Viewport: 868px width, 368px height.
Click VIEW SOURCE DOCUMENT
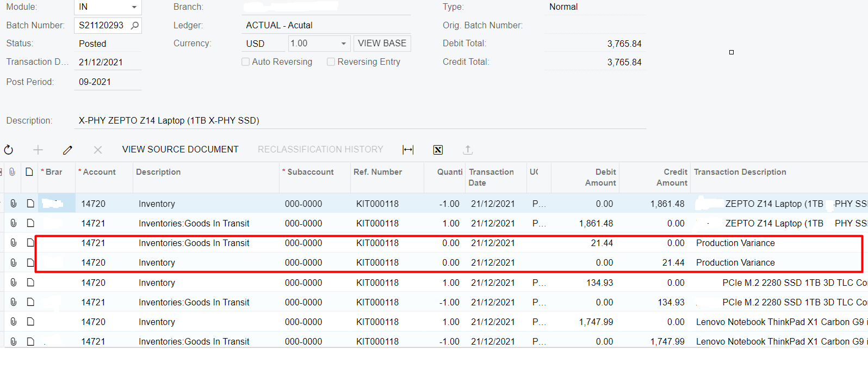(x=180, y=149)
